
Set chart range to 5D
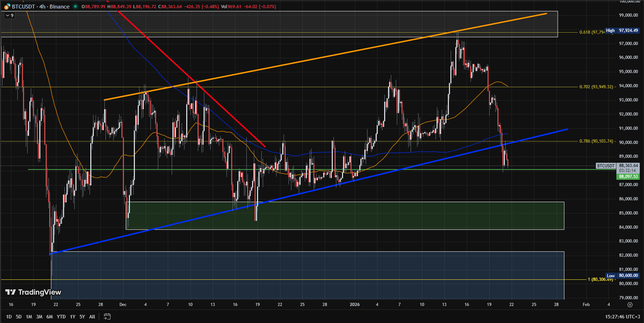[19, 317]
